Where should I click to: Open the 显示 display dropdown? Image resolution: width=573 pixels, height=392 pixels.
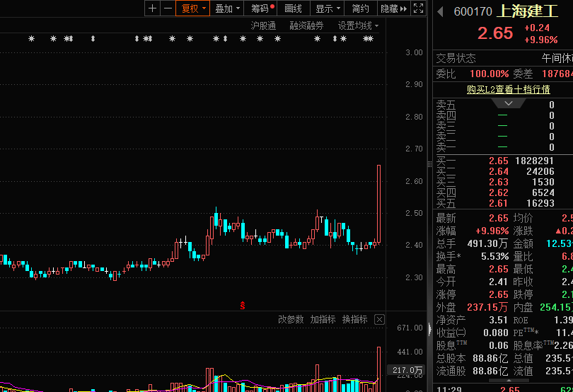click(x=328, y=8)
